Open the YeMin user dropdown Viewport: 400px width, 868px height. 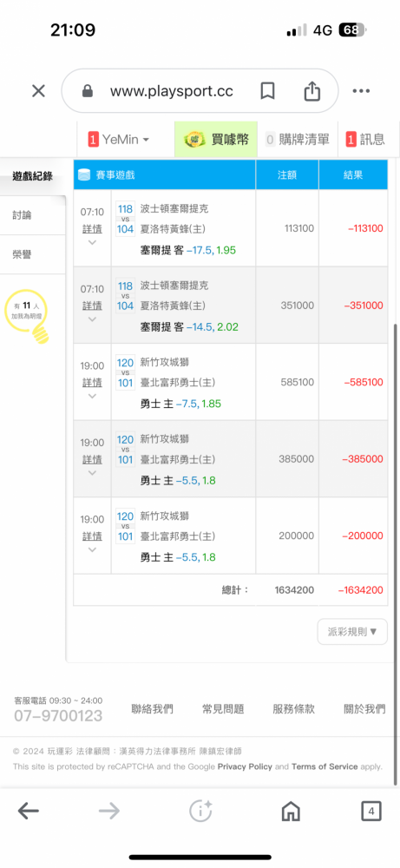pos(118,140)
